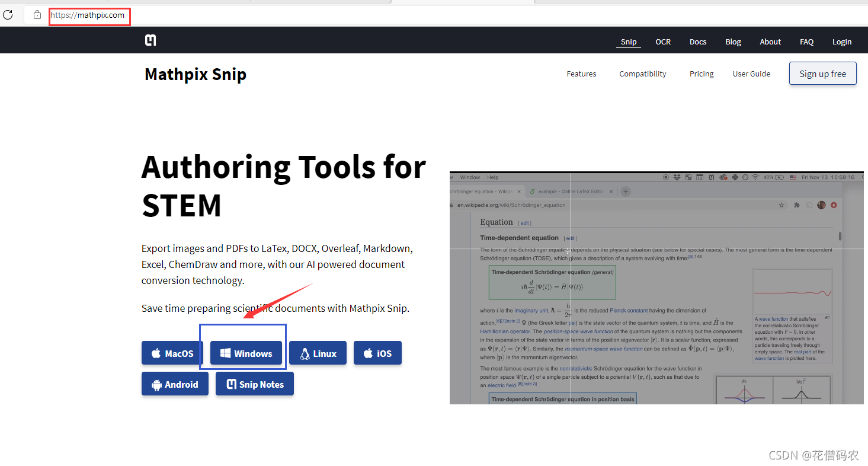The width and height of the screenshot is (868, 466).
Task: Download Snip for Windows
Action: click(246, 353)
